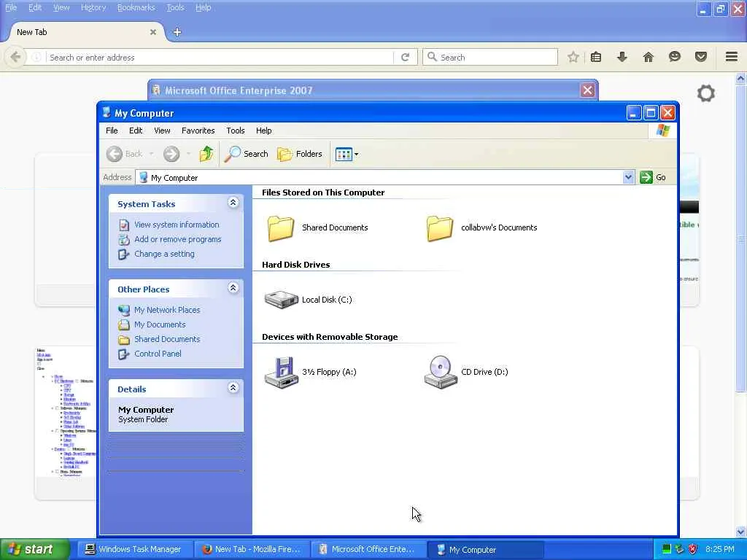The height and width of the screenshot is (560, 747).
Task: Open Firefox bookmarks list icon
Action: 596,57
